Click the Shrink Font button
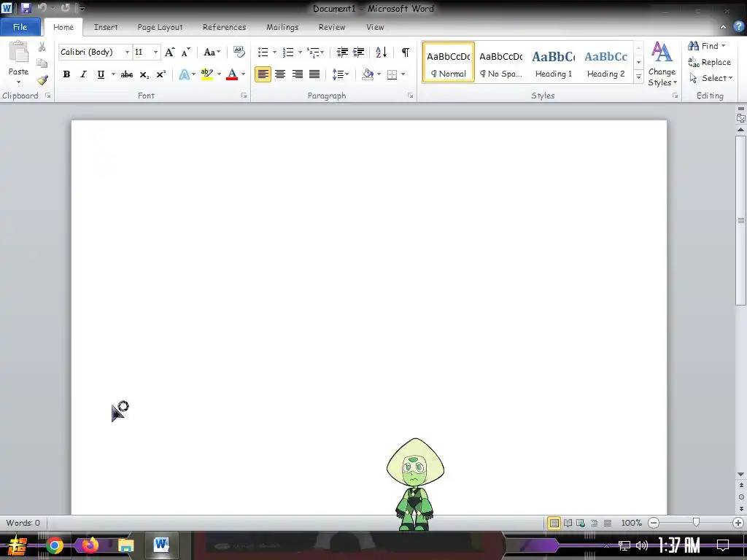 [186, 52]
